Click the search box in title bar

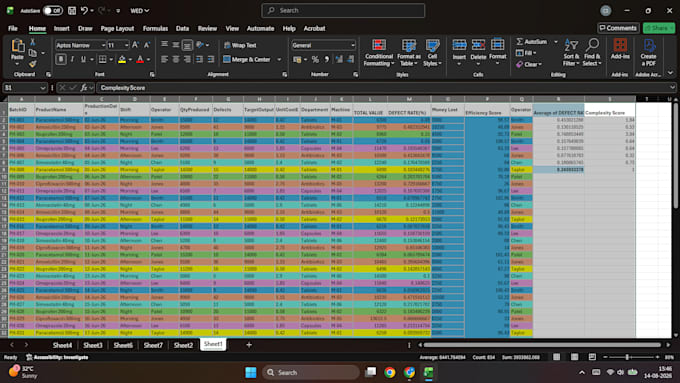343,10
